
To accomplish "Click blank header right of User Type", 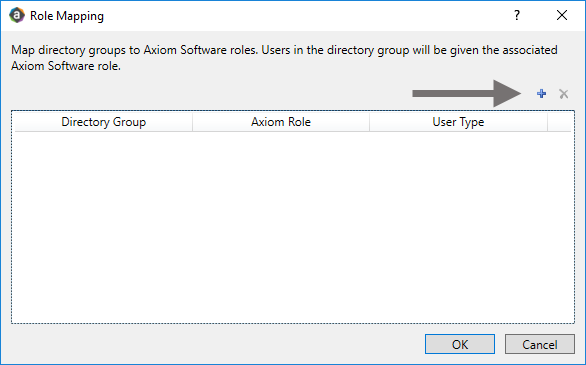I will (559, 122).
